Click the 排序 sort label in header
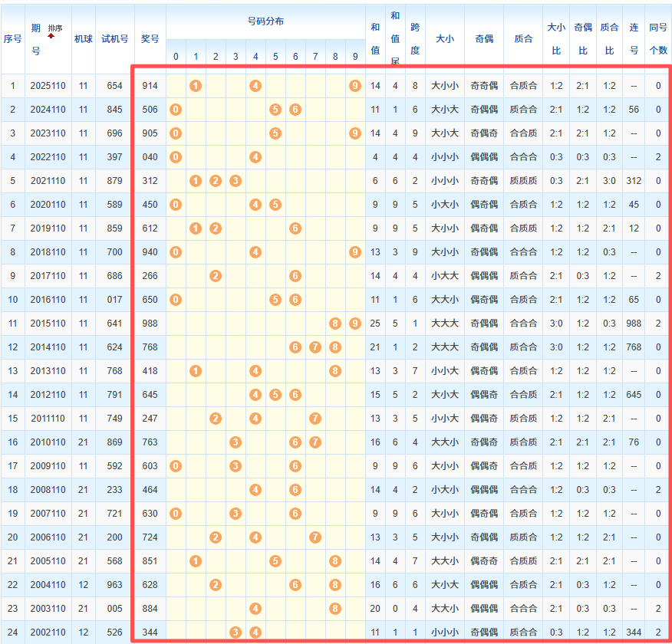Screen dimensions: 672x644 coord(55,28)
